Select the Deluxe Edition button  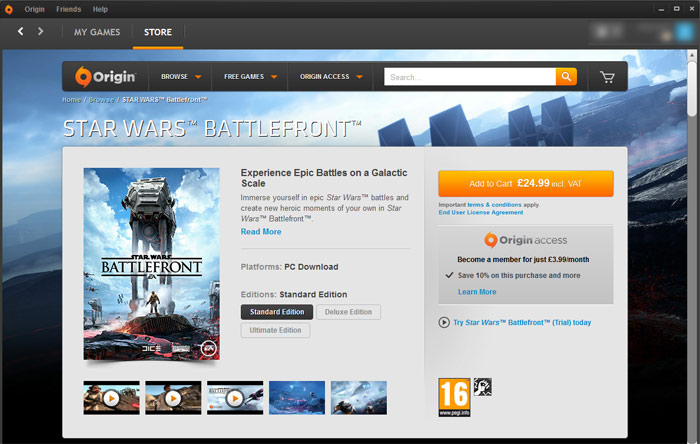pos(348,312)
